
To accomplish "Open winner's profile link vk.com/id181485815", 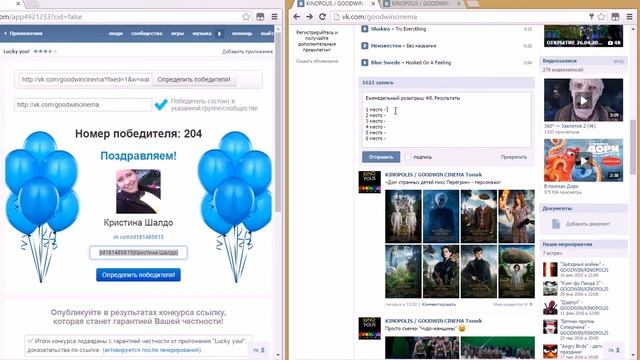I will [138, 237].
